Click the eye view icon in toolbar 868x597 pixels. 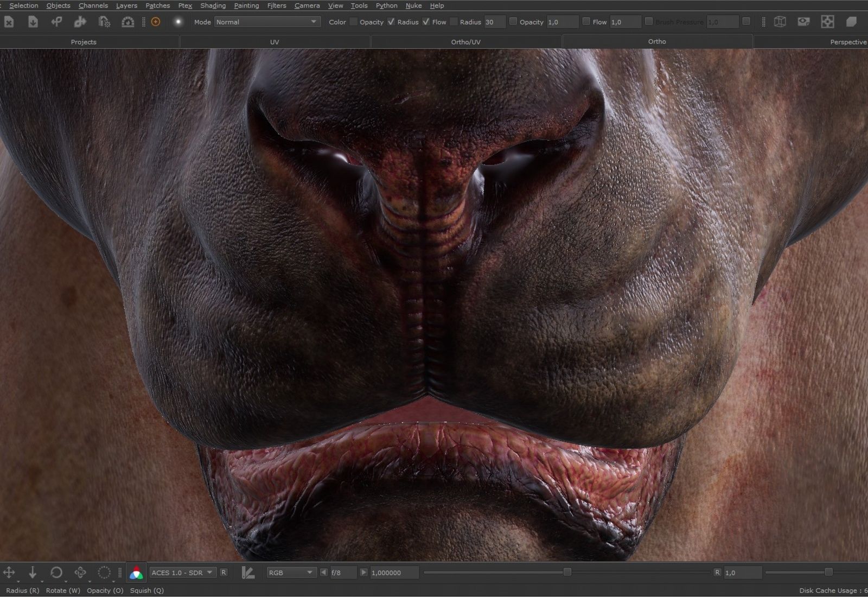(x=803, y=22)
